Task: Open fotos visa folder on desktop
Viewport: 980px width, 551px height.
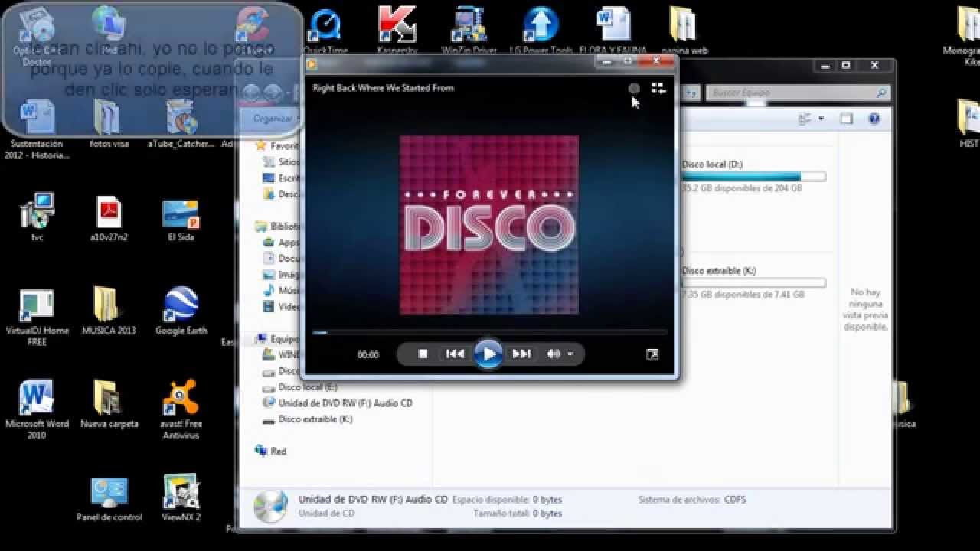Action: [x=109, y=124]
